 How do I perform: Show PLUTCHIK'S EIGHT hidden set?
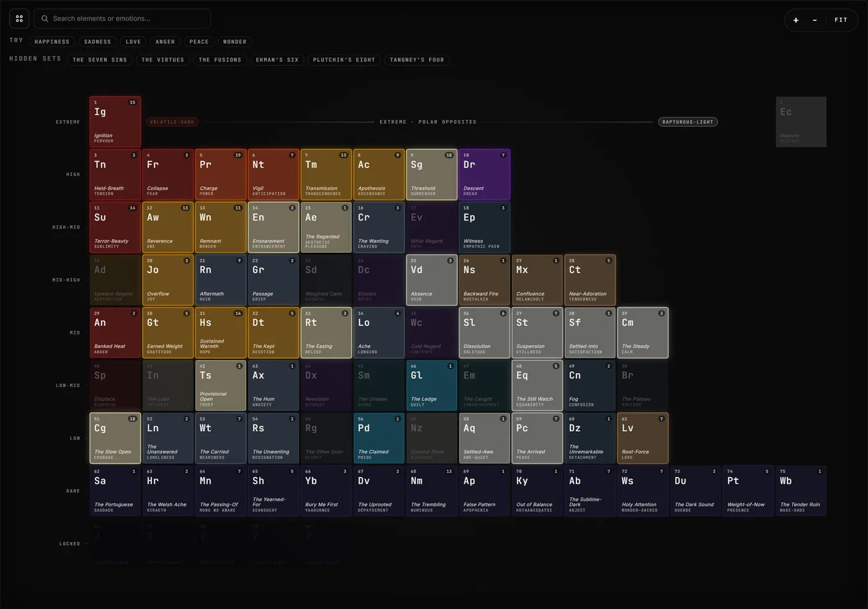tap(344, 59)
